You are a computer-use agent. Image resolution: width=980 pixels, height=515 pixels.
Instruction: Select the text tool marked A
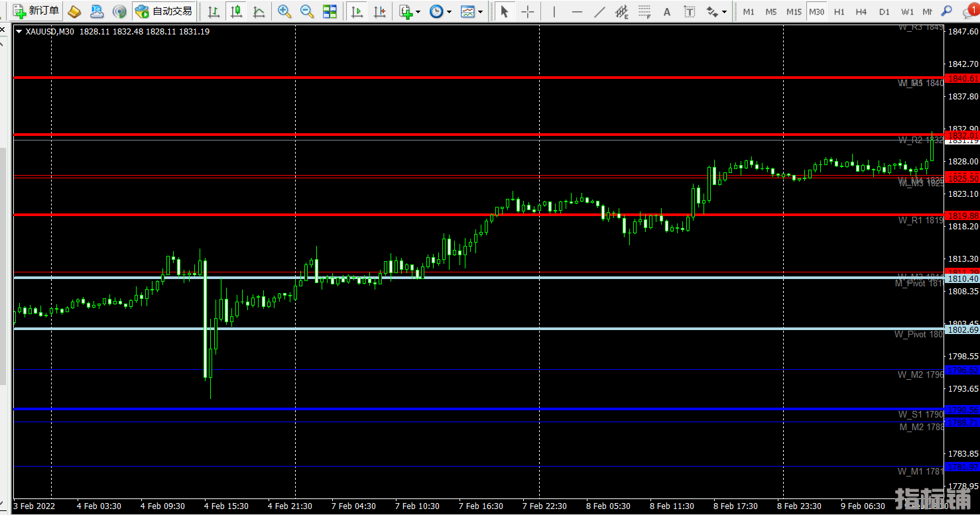[x=667, y=11]
